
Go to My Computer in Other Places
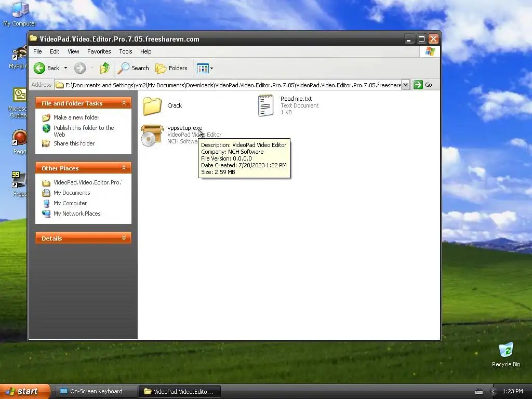click(x=70, y=203)
